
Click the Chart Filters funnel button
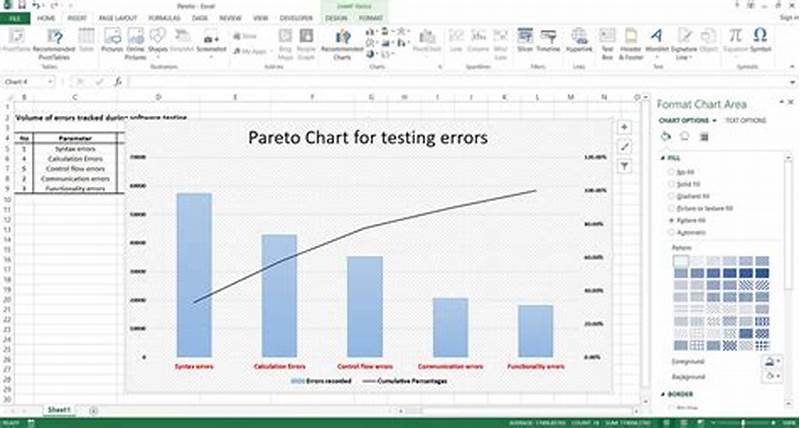tap(624, 166)
